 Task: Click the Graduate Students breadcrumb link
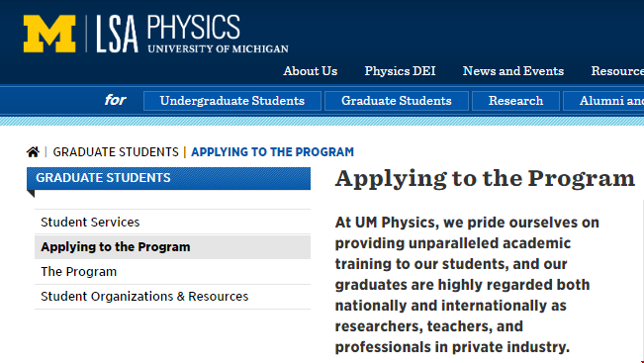pyautogui.click(x=116, y=152)
